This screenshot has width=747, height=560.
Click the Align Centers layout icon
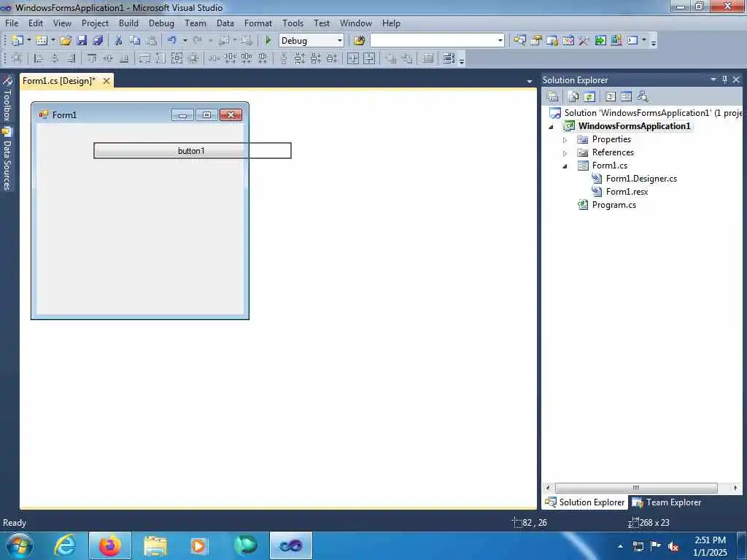(x=55, y=58)
